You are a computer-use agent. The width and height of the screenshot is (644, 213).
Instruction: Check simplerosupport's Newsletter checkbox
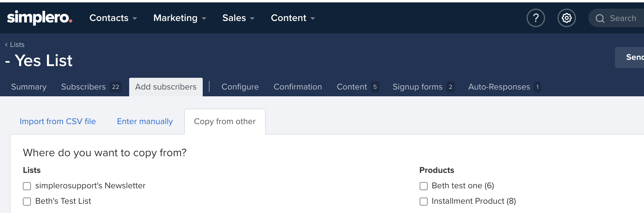27,186
